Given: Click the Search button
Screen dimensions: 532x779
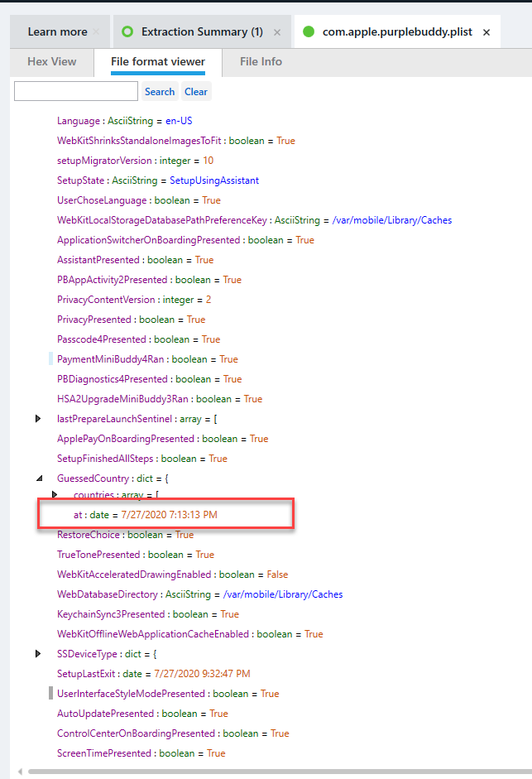Looking at the screenshot, I should pyautogui.click(x=160, y=92).
